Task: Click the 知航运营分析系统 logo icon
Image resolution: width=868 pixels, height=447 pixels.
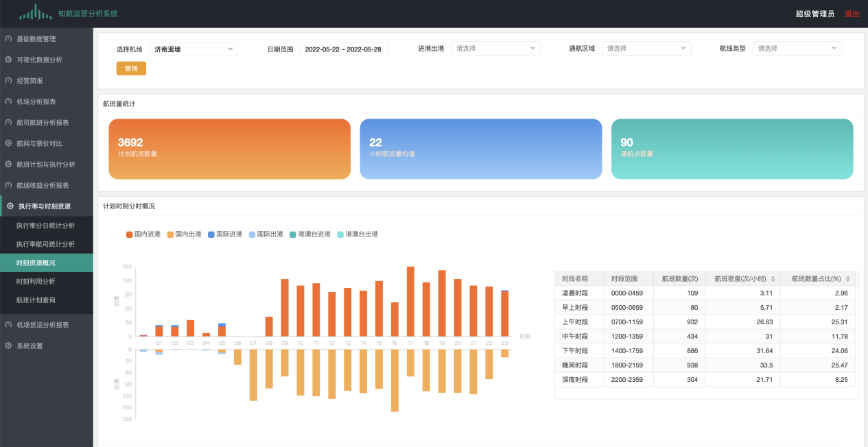Action: point(37,13)
